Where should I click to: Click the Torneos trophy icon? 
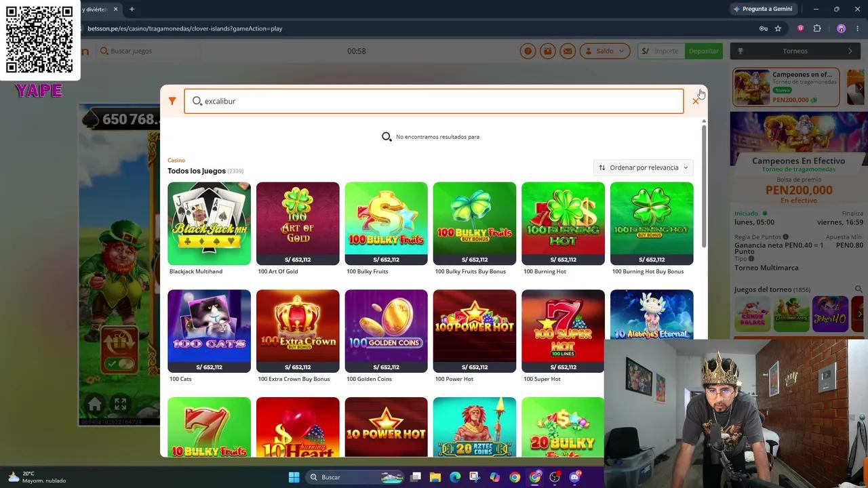(741, 51)
